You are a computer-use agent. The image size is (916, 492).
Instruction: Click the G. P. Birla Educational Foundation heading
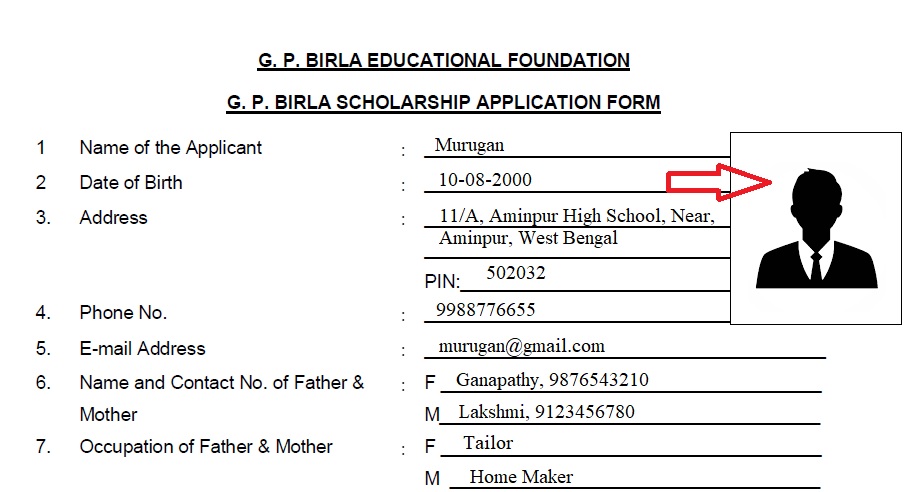(x=444, y=61)
